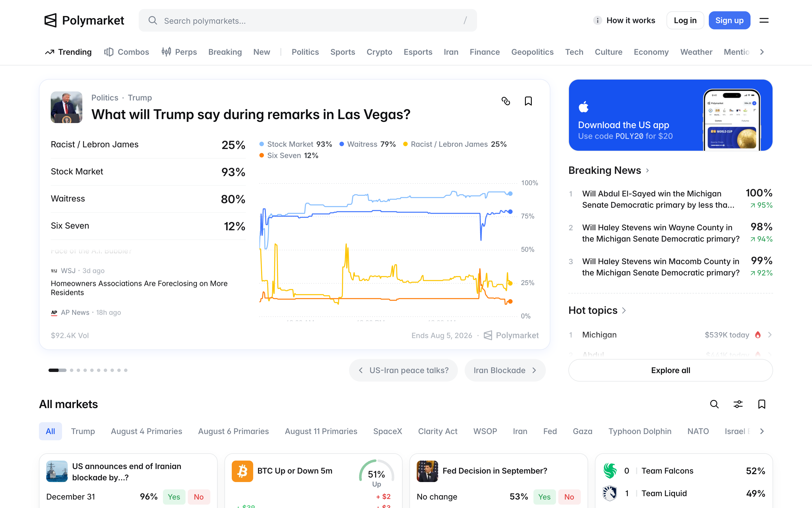The image size is (812, 508).
Task: Click the search magnifier icon in search bar
Action: click(153, 21)
